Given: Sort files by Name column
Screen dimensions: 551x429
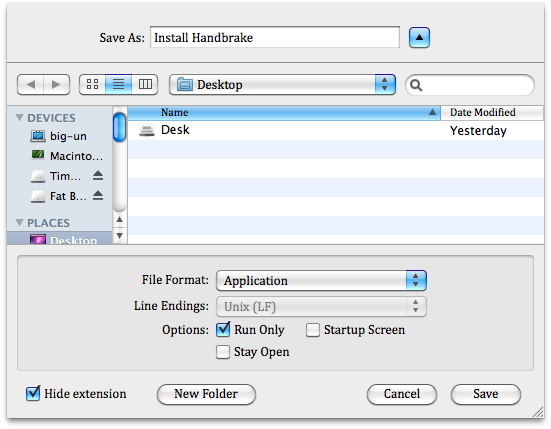Looking at the screenshot, I should pos(284,112).
